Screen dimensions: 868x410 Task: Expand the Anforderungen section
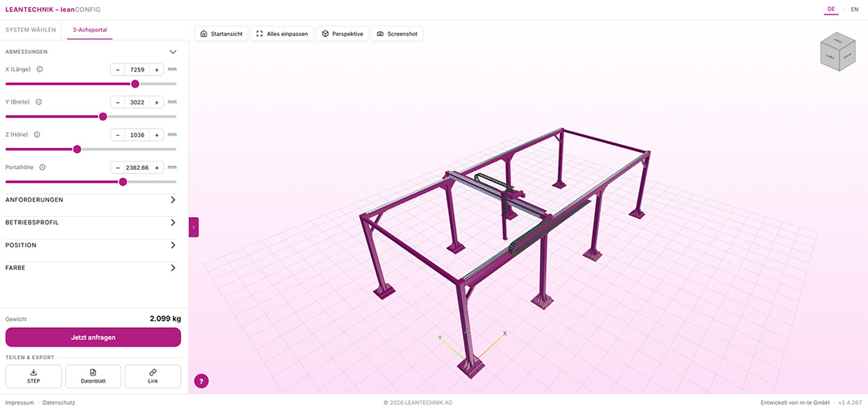[x=91, y=199]
